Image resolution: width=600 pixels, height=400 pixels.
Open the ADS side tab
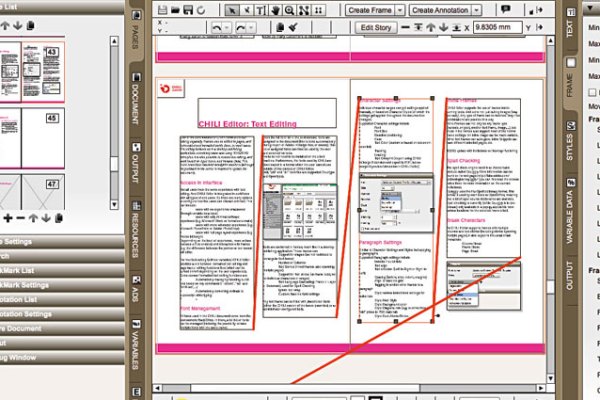pos(135,289)
